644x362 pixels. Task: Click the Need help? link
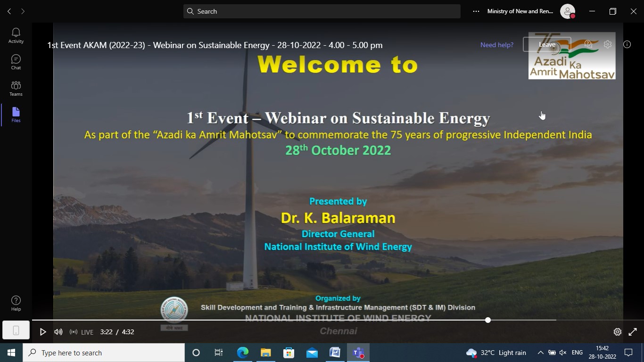click(497, 45)
